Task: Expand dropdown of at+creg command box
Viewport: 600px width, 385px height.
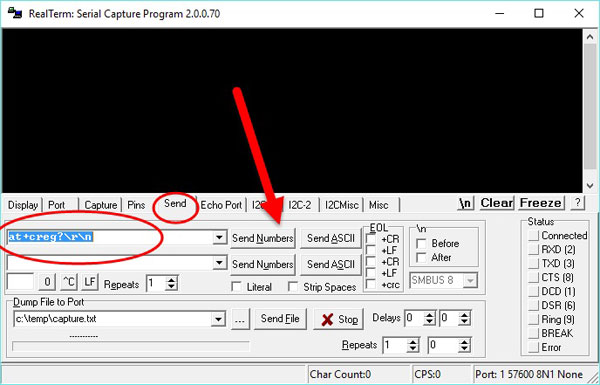Action: (219, 238)
